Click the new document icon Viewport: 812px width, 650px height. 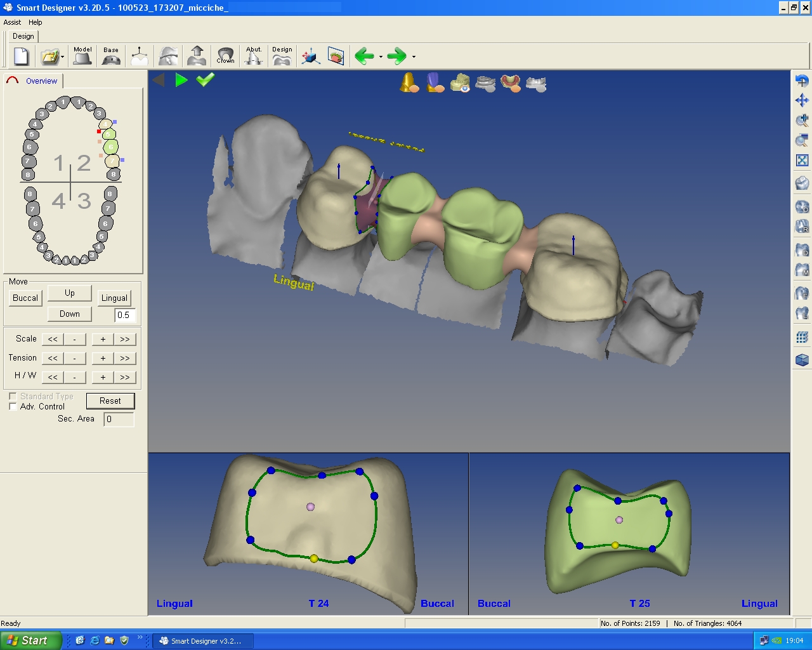21,56
